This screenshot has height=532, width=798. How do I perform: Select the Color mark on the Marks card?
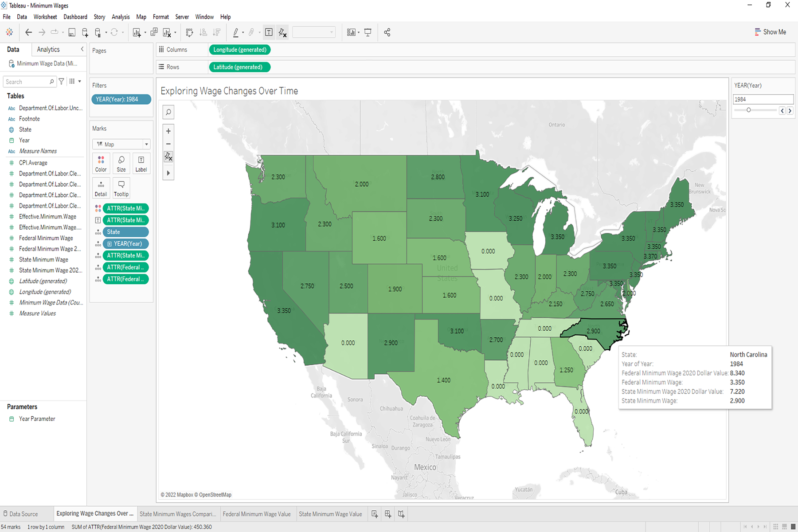tap(101, 163)
